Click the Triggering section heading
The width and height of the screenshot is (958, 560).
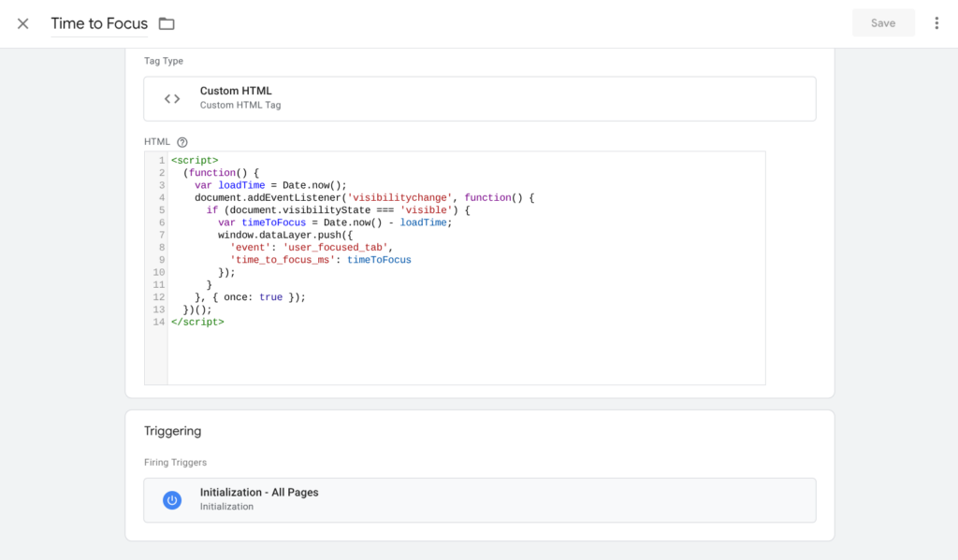tap(173, 431)
